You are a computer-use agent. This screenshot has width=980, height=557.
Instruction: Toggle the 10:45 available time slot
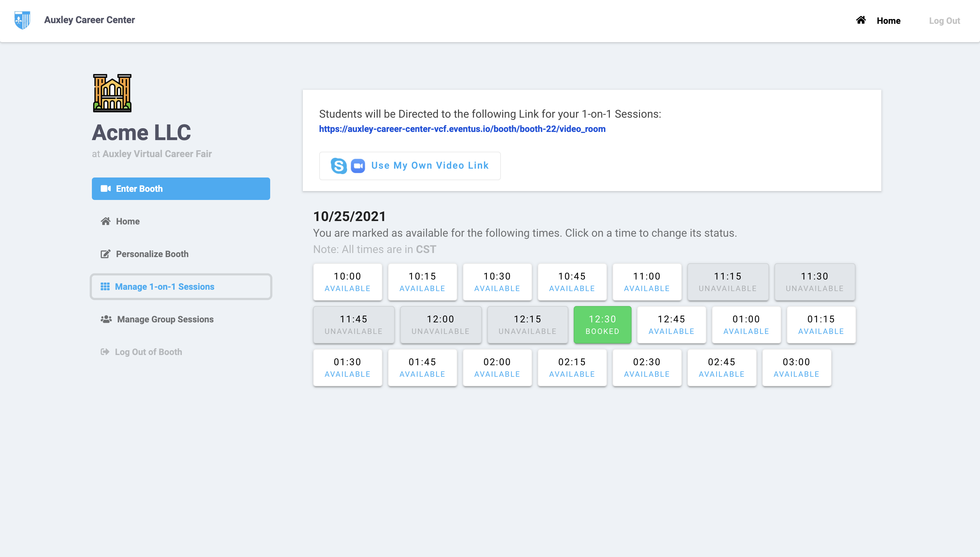tap(572, 282)
